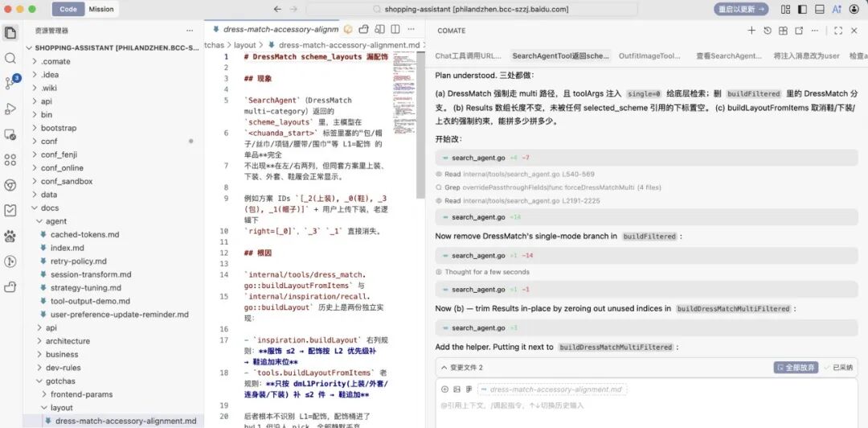Click the circular gauge icon in activity bar
Screen dimensions: 868x428
(x=10, y=261)
